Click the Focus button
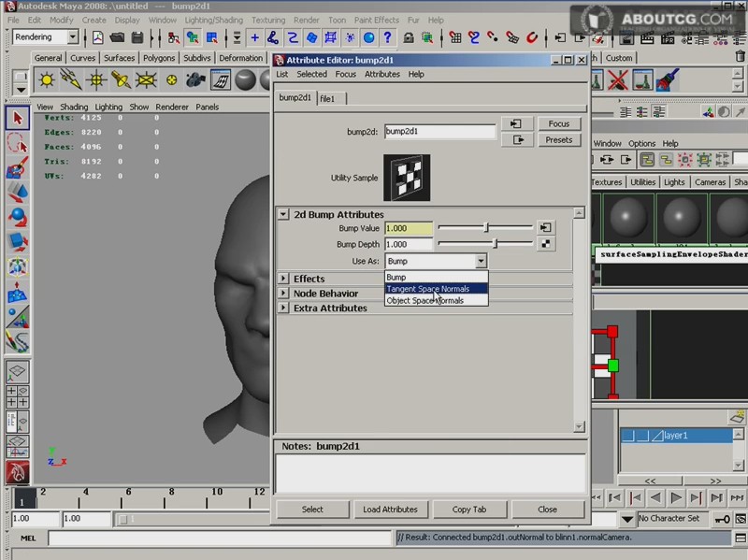748x560 pixels. (x=559, y=124)
